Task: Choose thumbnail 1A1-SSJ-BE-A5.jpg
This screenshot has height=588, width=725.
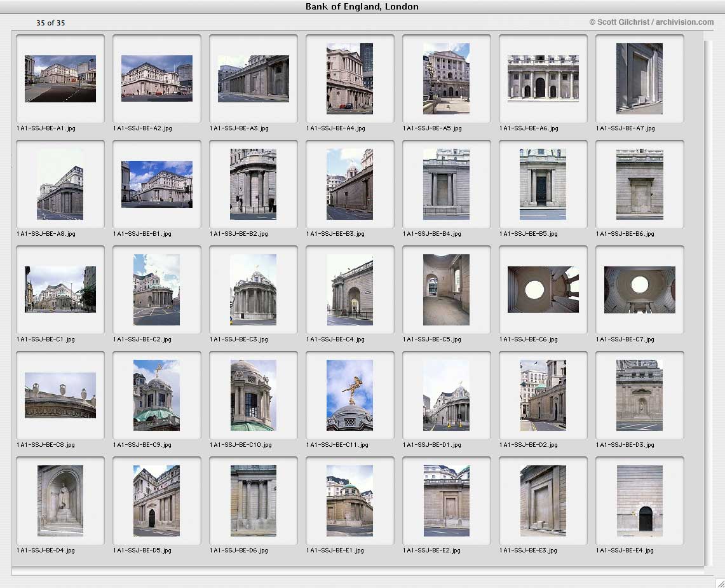Action: tap(446, 79)
